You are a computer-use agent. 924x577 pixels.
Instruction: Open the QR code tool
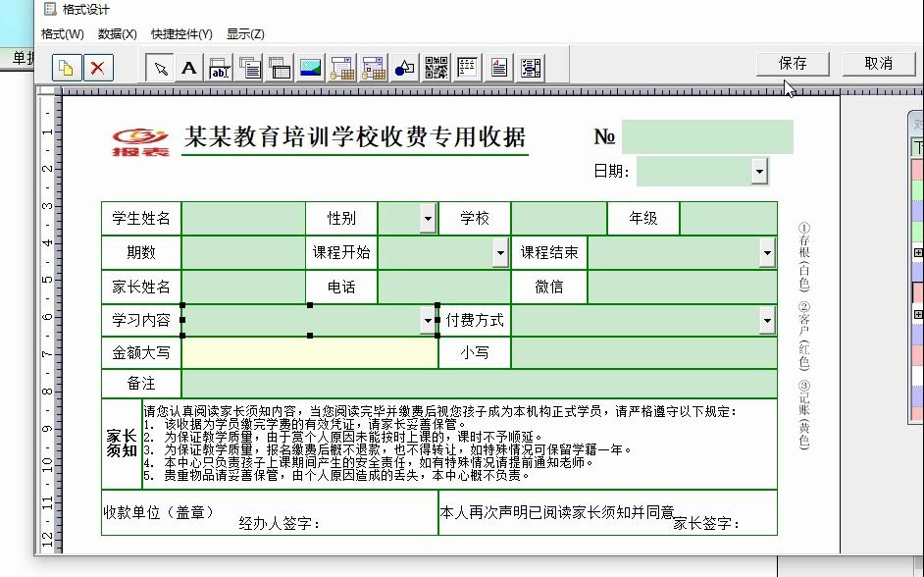click(435, 67)
